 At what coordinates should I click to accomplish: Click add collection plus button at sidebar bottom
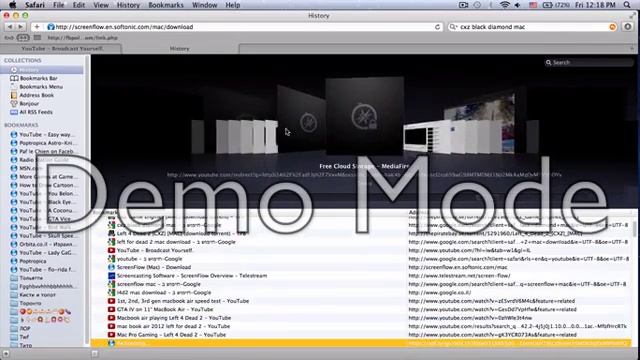tap(5, 353)
